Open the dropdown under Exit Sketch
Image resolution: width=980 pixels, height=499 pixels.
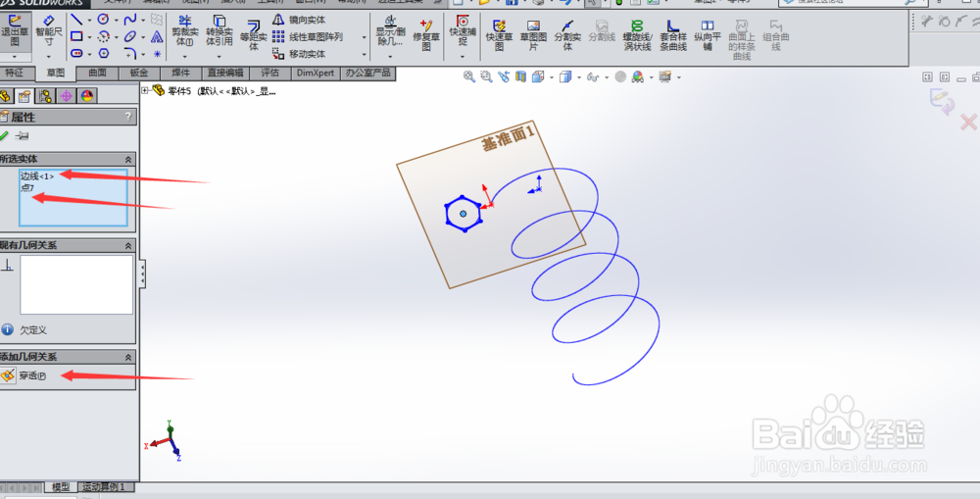click(x=15, y=56)
